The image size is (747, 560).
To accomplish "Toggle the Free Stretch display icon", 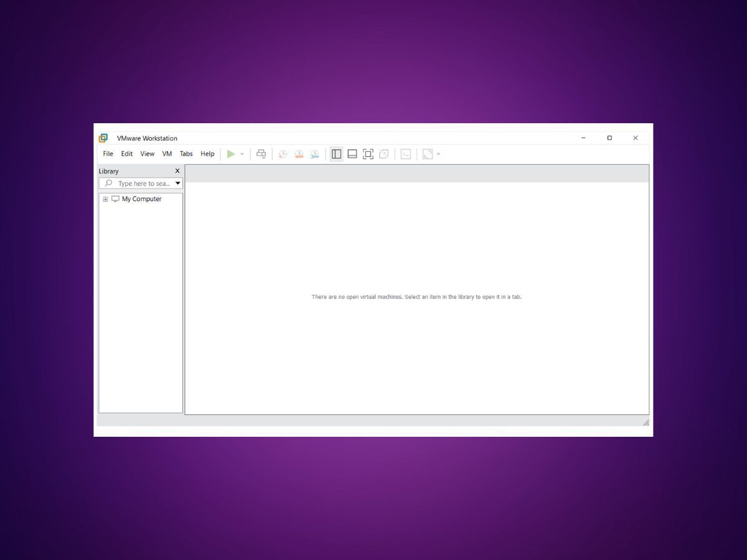I will click(428, 154).
